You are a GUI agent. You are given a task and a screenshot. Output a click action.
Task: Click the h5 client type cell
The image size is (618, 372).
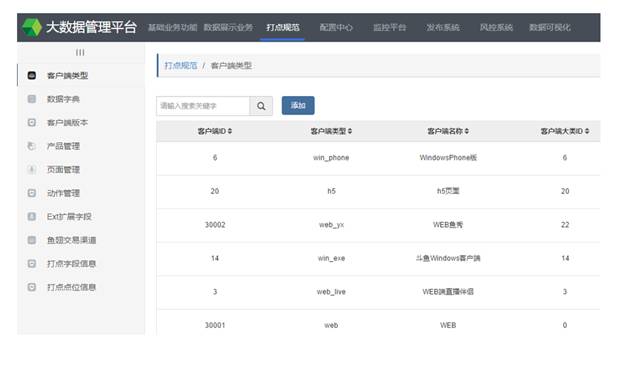click(x=331, y=191)
